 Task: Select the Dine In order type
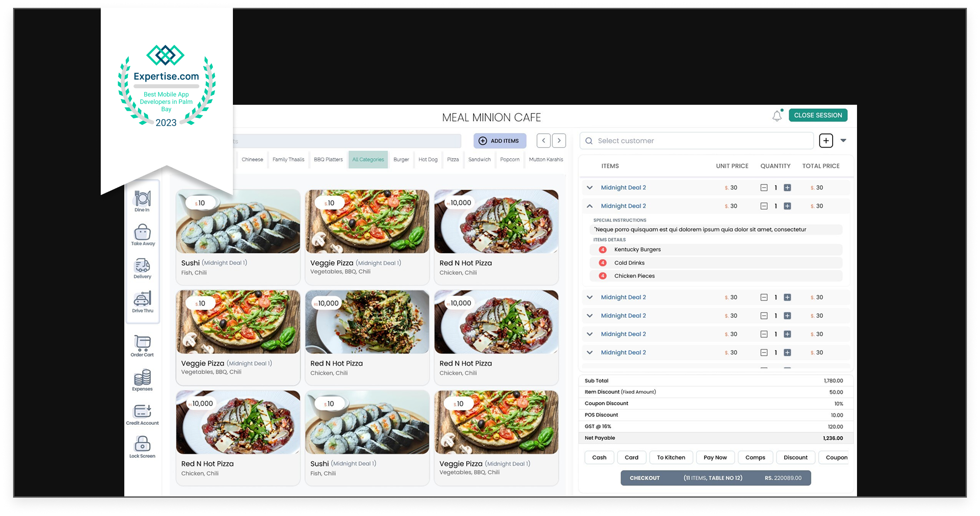142,201
